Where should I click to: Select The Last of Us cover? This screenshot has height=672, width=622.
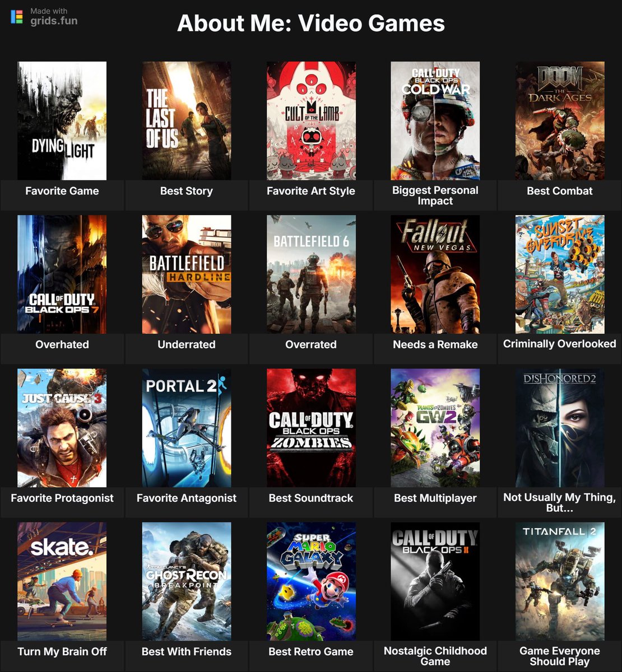tap(187, 120)
